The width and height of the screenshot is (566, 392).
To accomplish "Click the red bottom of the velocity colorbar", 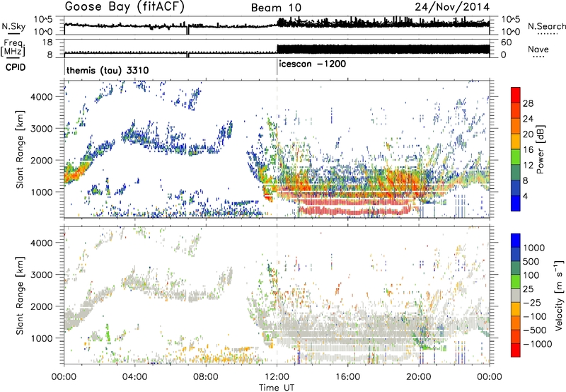I will [x=516, y=350].
